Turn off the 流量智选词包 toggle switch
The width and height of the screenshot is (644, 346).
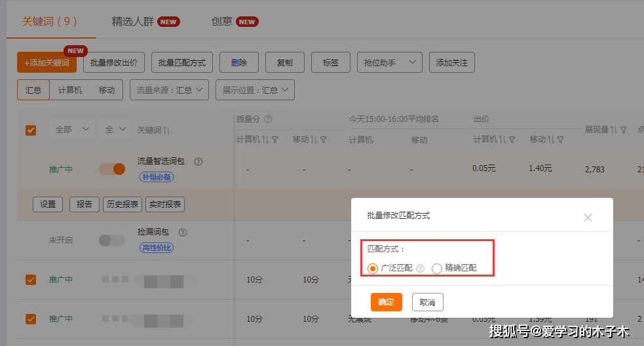(x=112, y=169)
